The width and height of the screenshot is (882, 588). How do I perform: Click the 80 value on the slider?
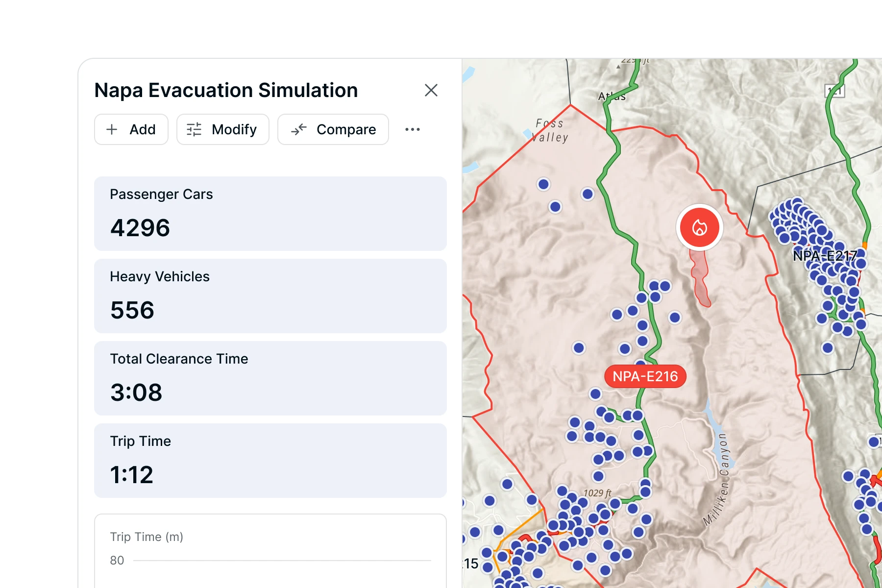click(x=117, y=561)
